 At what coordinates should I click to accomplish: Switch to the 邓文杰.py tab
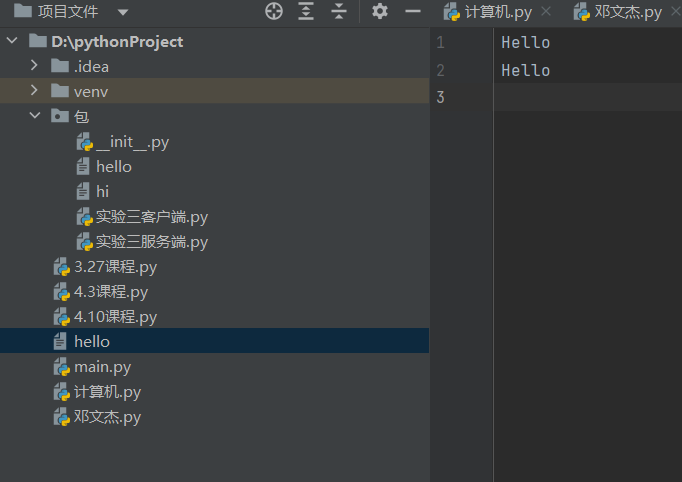[x=627, y=12]
